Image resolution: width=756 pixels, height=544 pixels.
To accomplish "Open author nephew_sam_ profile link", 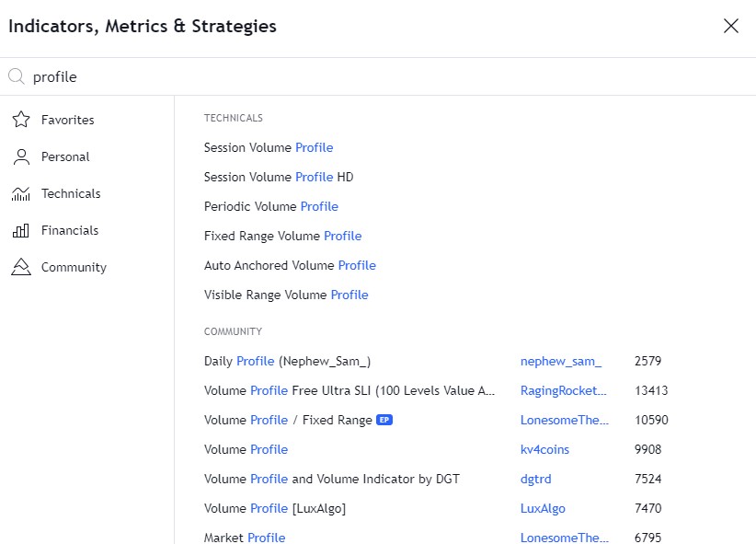I will pyautogui.click(x=561, y=361).
